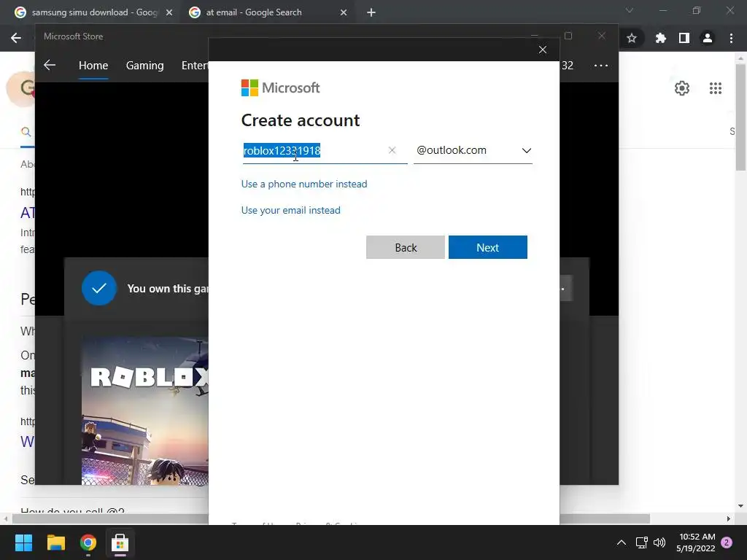Viewport: 747px width, 560px height.
Task: Click Chrome's back arrow
Action: (16, 38)
